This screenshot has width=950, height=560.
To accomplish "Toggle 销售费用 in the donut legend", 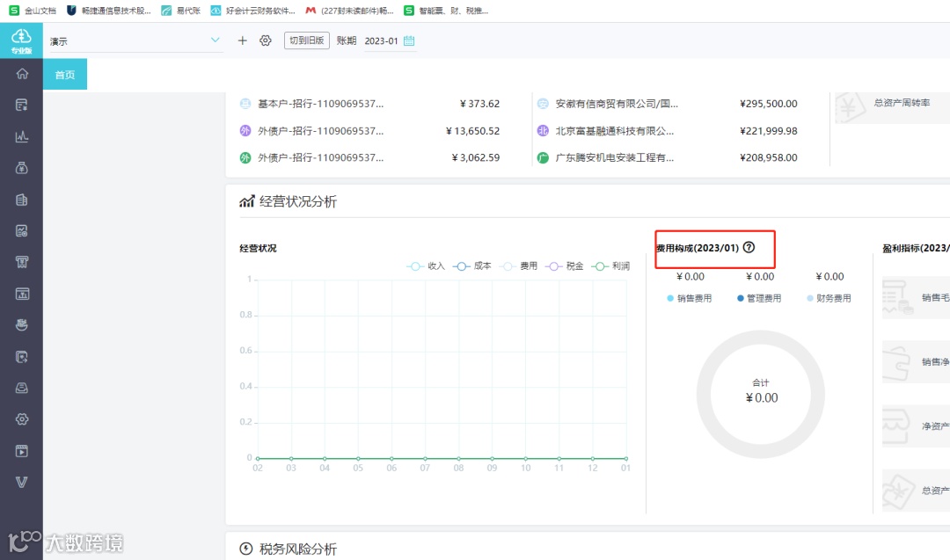I will [x=690, y=298].
